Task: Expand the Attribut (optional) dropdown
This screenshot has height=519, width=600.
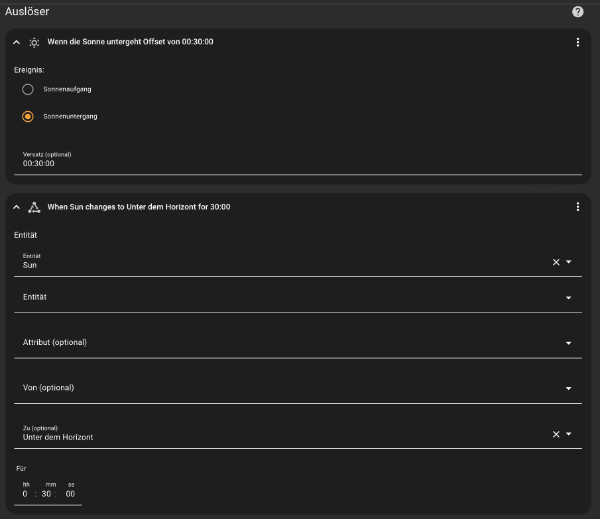Action: tap(569, 343)
